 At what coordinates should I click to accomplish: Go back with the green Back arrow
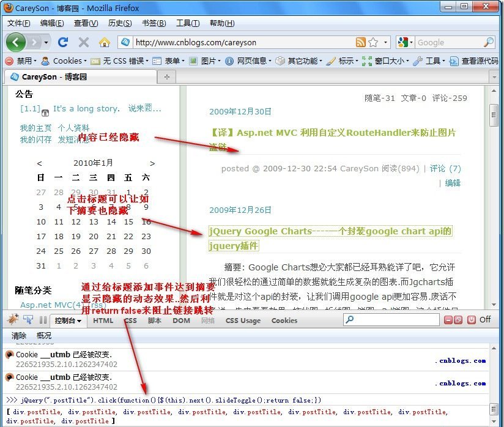coord(15,42)
